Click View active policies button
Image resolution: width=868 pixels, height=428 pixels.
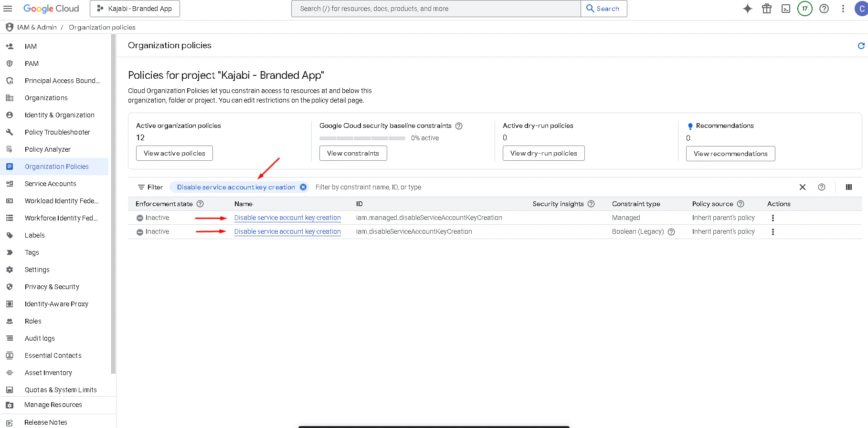click(174, 153)
